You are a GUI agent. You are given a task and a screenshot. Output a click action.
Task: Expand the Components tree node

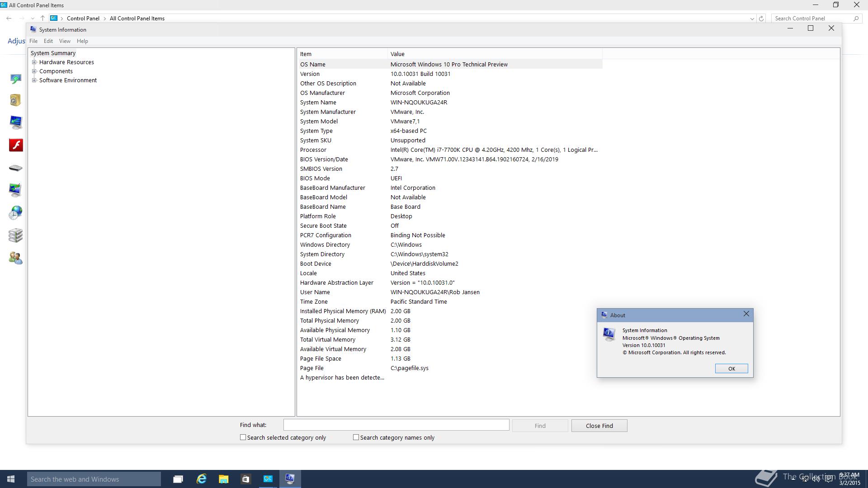coord(34,71)
